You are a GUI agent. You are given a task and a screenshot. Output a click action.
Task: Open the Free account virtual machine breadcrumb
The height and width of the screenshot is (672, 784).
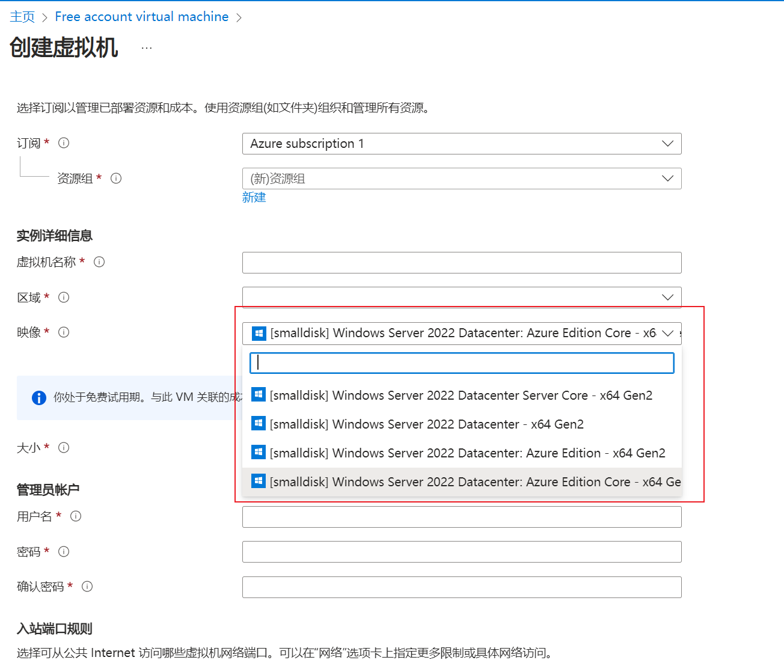tap(142, 17)
